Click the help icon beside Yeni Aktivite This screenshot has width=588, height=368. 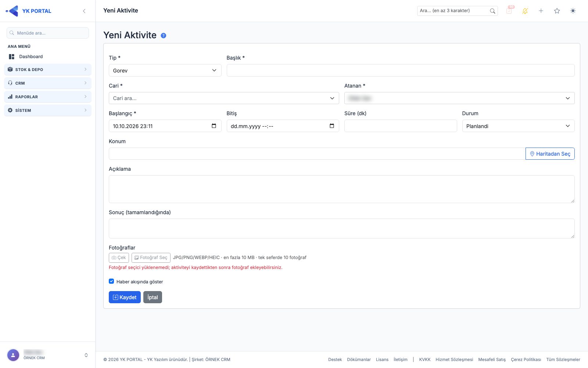point(164,36)
